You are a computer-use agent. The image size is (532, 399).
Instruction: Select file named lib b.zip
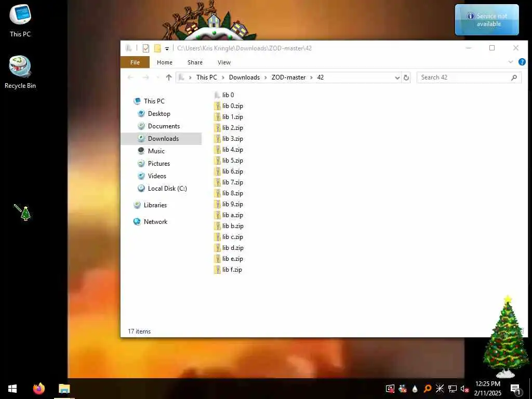coord(229,226)
